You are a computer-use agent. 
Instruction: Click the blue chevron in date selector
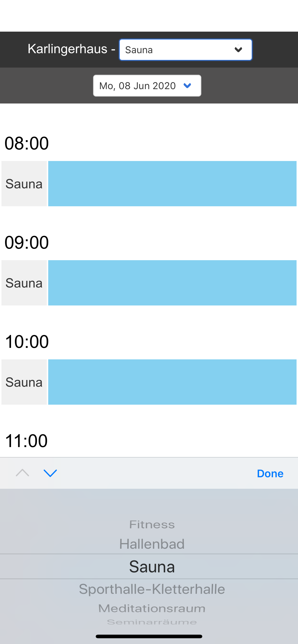click(187, 86)
